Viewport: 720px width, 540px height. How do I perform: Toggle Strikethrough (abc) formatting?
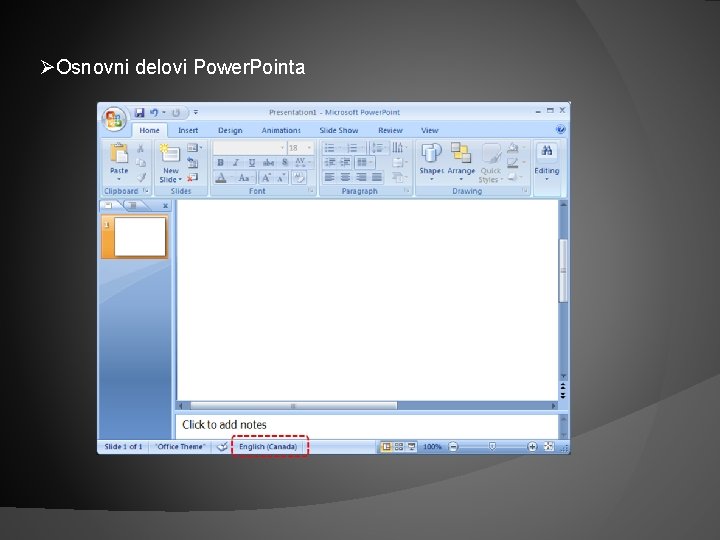click(x=268, y=163)
